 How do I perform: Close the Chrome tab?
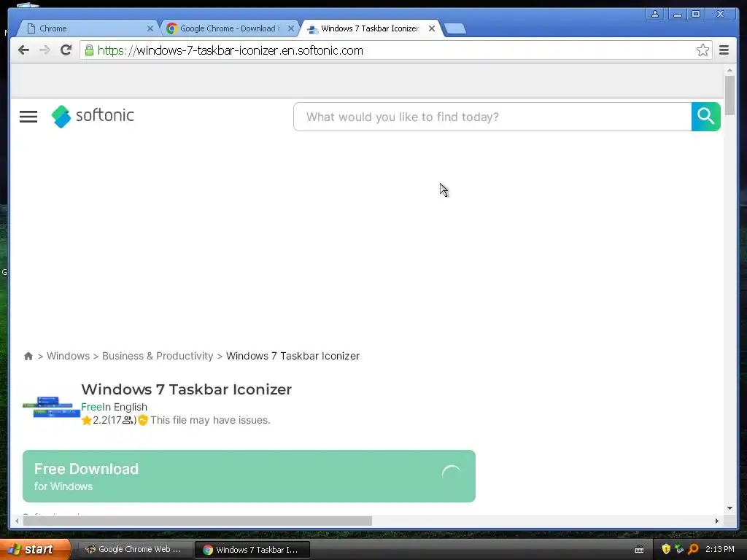click(150, 28)
